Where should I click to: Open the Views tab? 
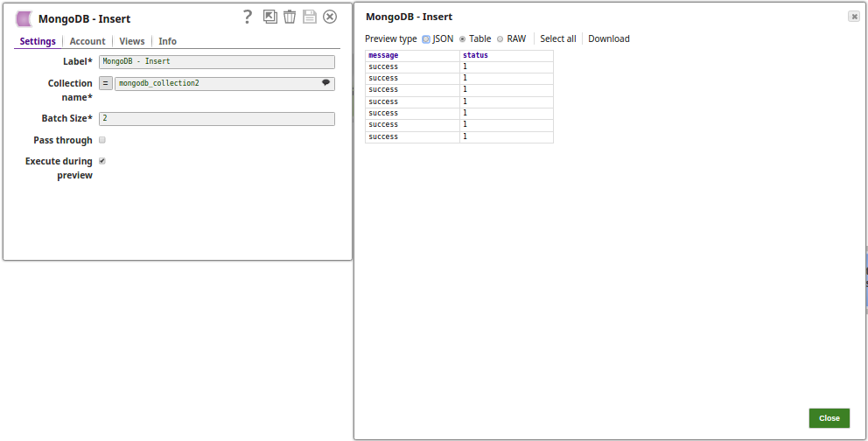(132, 41)
